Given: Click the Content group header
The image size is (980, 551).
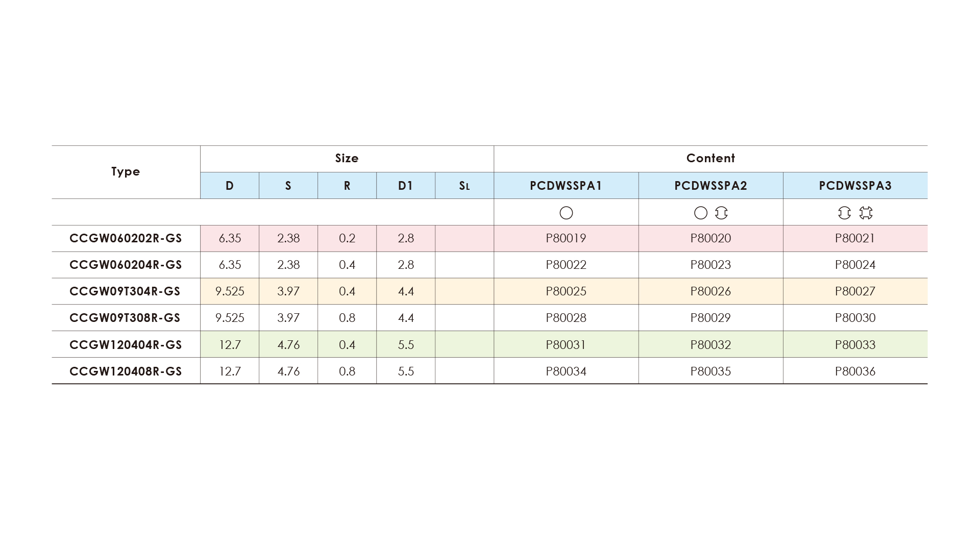Looking at the screenshot, I should tap(710, 159).
